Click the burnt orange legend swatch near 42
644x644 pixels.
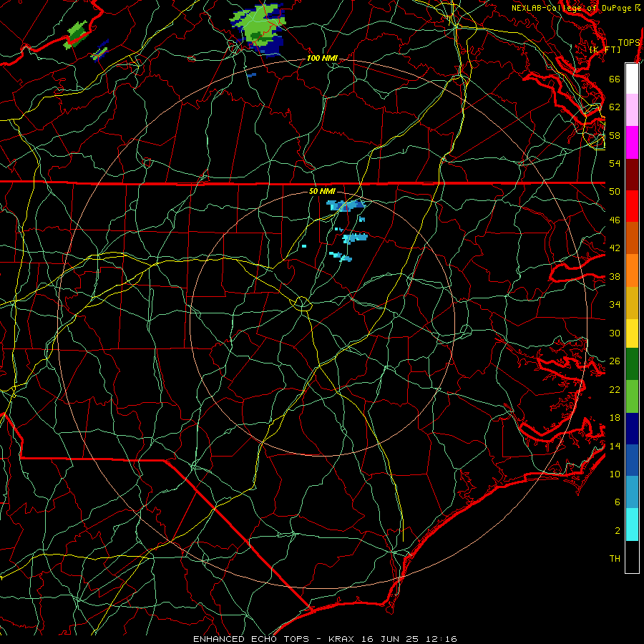tap(632, 238)
